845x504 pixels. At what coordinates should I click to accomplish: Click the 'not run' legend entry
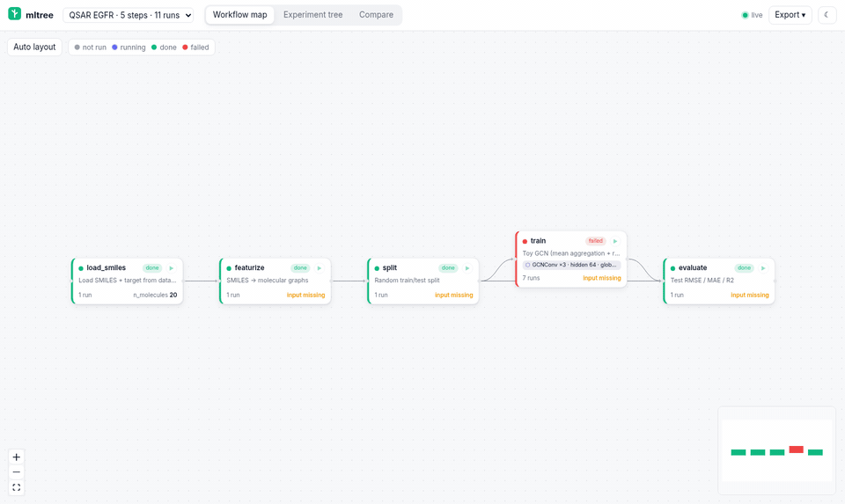(91, 47)
